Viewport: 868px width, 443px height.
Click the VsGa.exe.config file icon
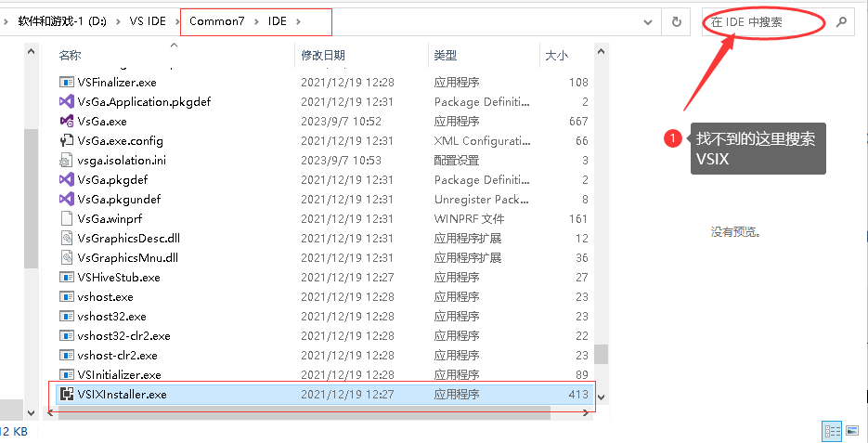click(x=67, y=140)
